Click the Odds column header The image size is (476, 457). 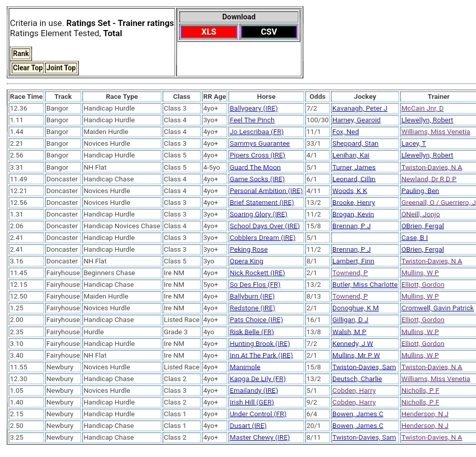tap(317, 96)
